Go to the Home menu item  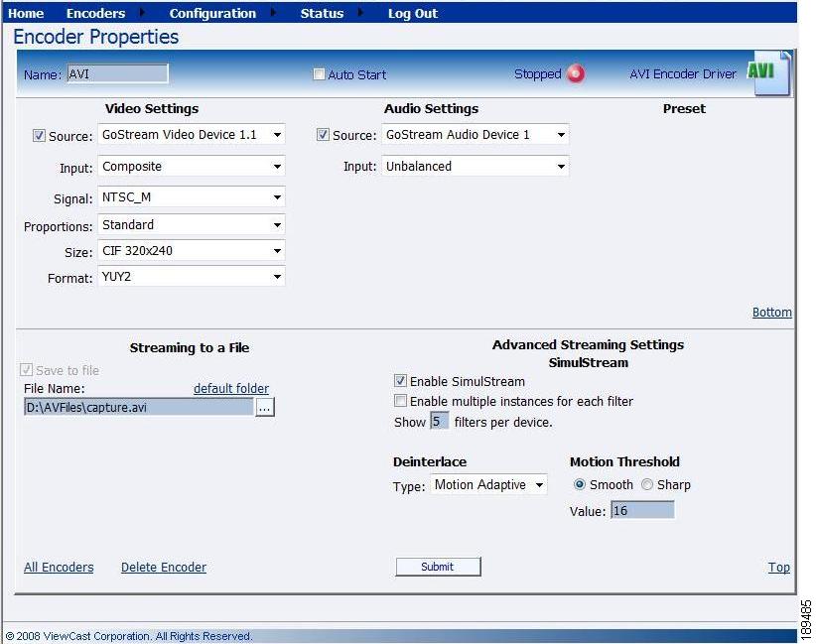click(x=26, y=13)
